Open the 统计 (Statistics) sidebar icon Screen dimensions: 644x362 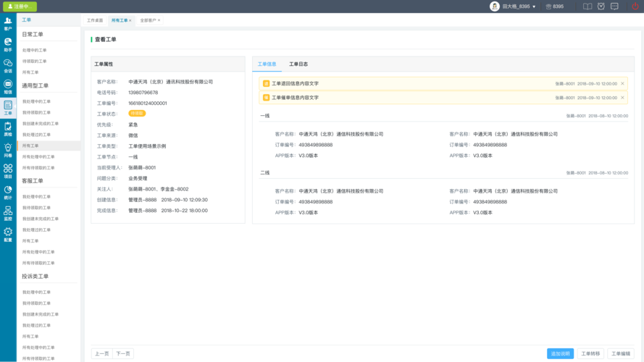(x=8, y=192)
